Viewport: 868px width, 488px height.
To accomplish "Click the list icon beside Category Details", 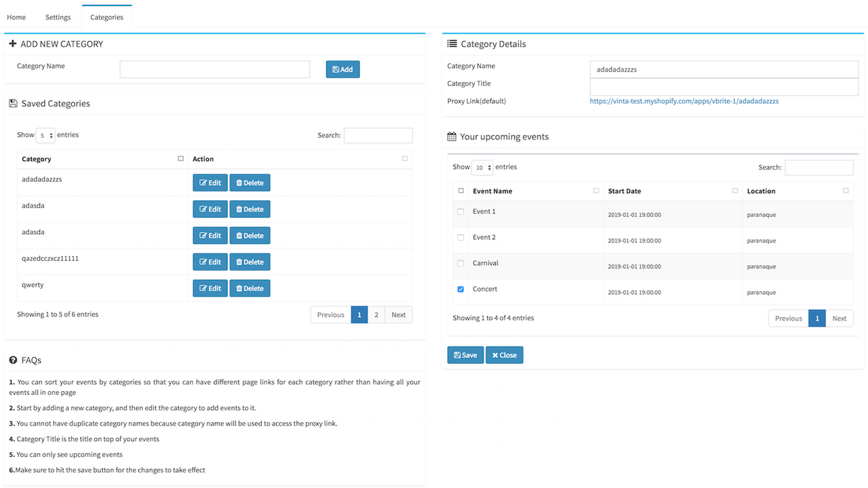I will click(452, 44).
